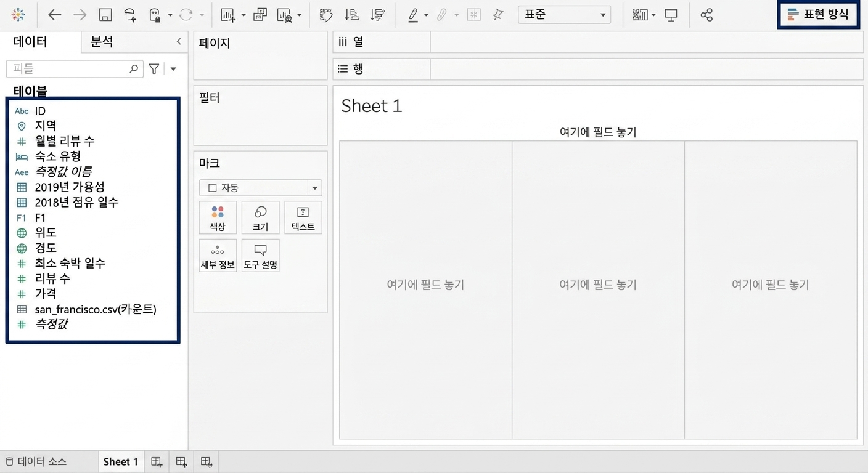Open data pane view options arrow
Viewport: 868px width, 473px height.
click(x=173, y=69)
